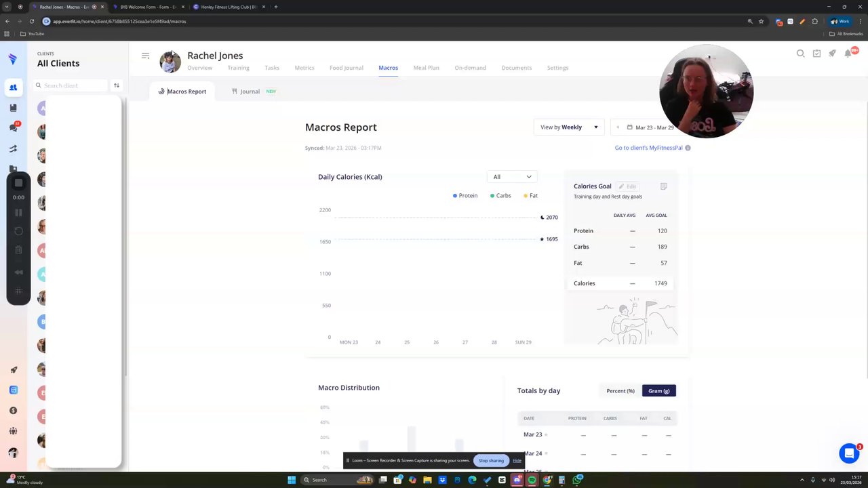Open the notifications bell with 99+ badge
The image size is (868, 488).
[849, 53]
